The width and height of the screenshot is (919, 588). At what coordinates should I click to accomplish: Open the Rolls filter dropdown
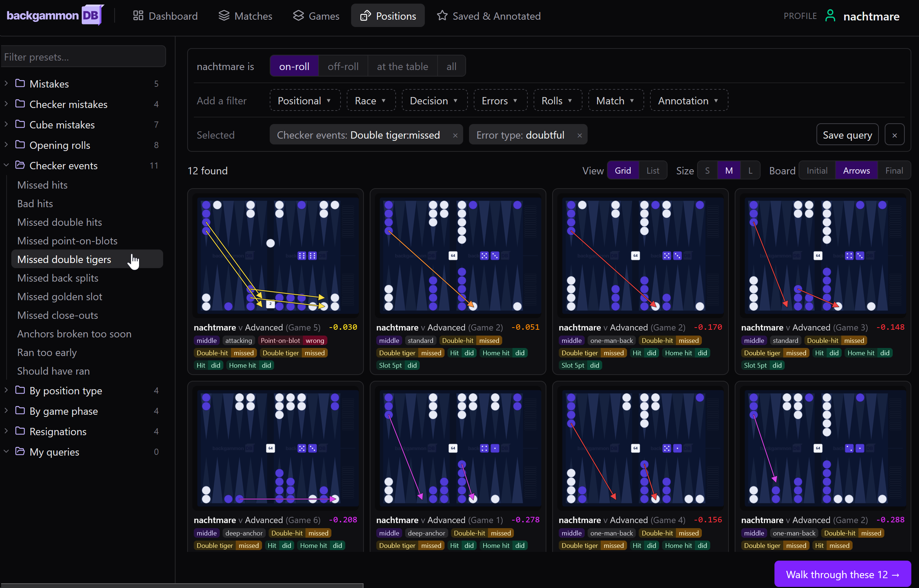coord(557,100)
